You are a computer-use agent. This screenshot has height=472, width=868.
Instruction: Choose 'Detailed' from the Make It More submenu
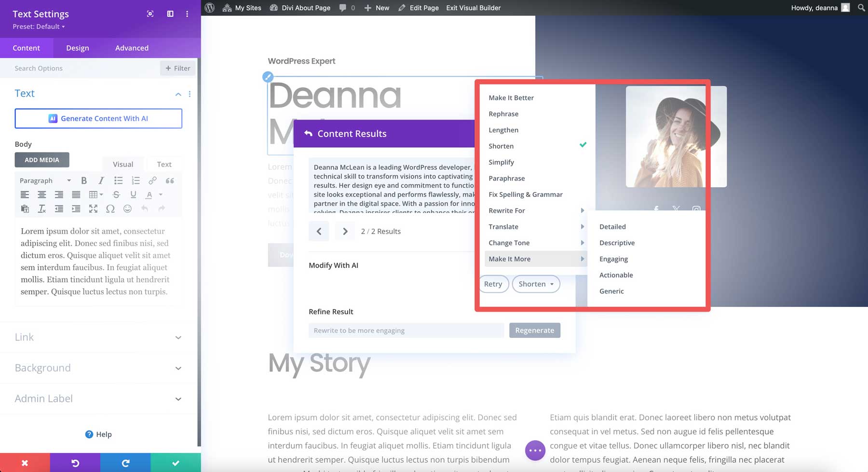click(612, 226)
